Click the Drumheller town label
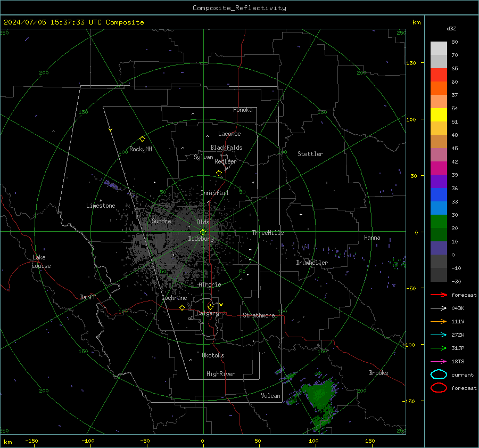 click(312, 263)
